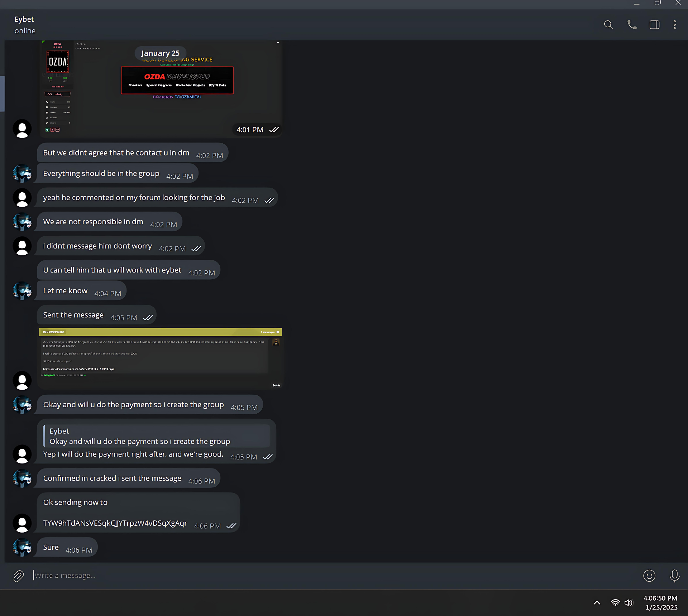Click Eybet's avatar beside 'Sure' message
This screenshot has height=616, width=688.
tap(22, 547)
